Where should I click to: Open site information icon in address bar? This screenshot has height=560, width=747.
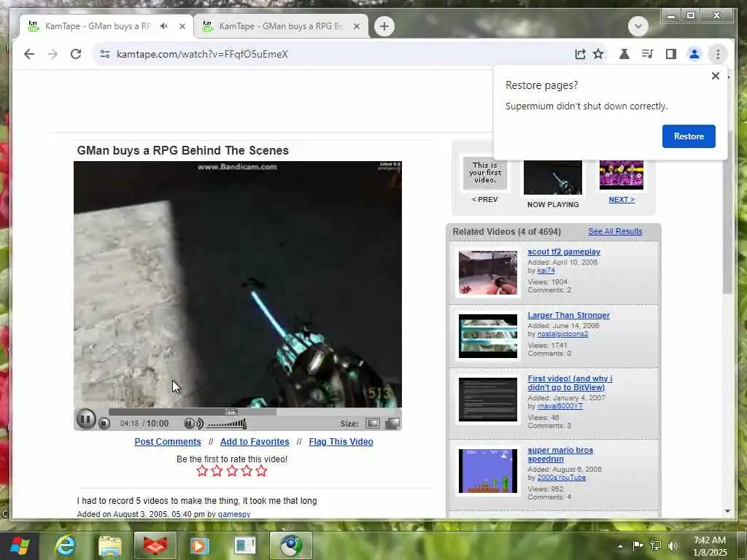click(x=105, y=54)
